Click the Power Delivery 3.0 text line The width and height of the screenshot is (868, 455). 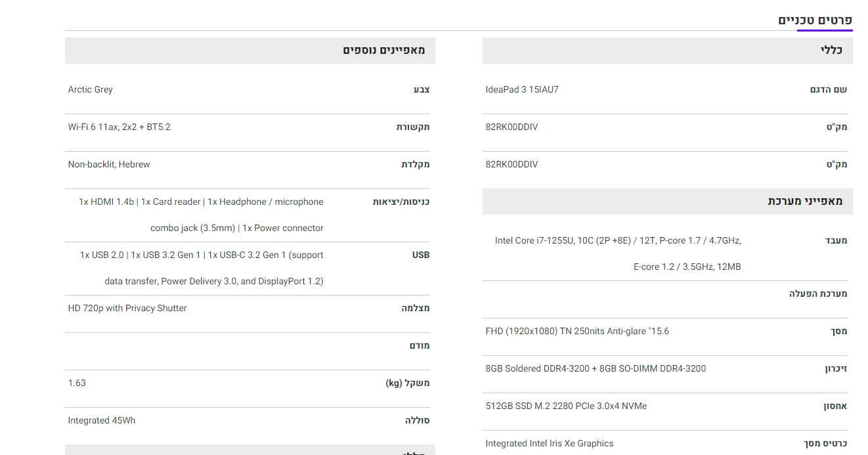(214, 281)
